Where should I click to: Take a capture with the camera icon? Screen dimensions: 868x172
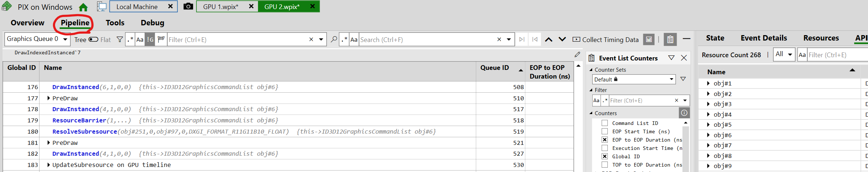tap(188, 7)
